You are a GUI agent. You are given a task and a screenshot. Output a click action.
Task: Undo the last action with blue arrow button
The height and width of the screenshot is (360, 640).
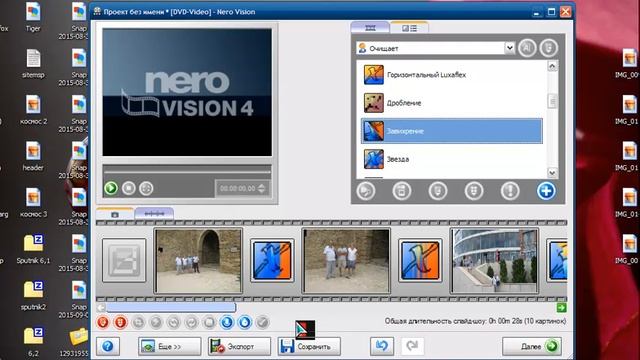382,346
